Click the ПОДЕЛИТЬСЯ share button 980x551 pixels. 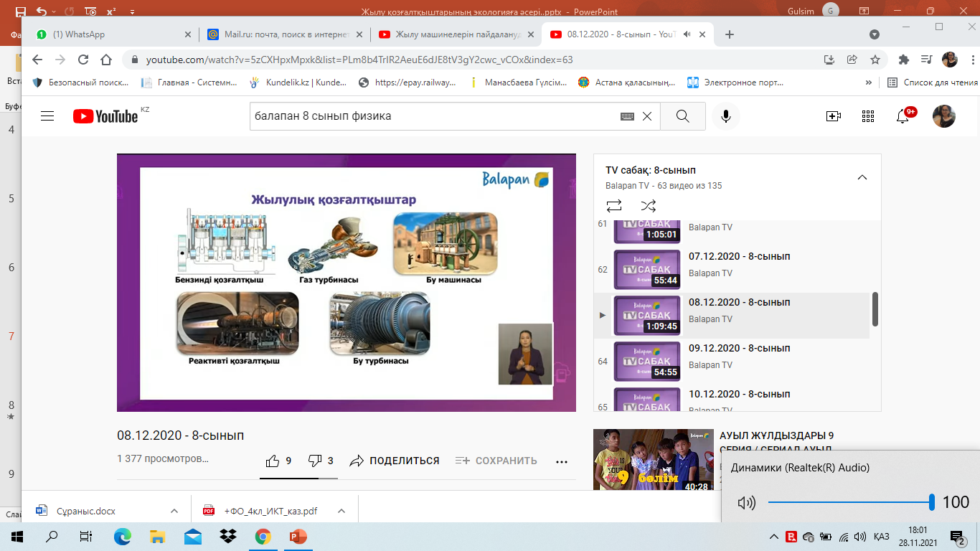[x=395, y=461]
